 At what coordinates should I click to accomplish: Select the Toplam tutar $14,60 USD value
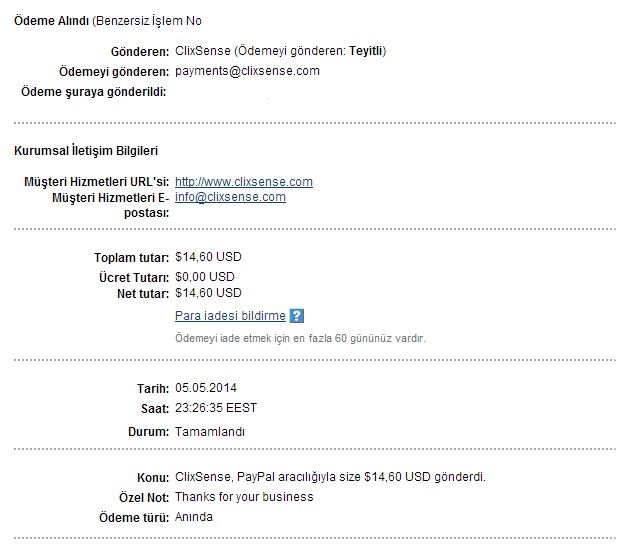point(208,257)
